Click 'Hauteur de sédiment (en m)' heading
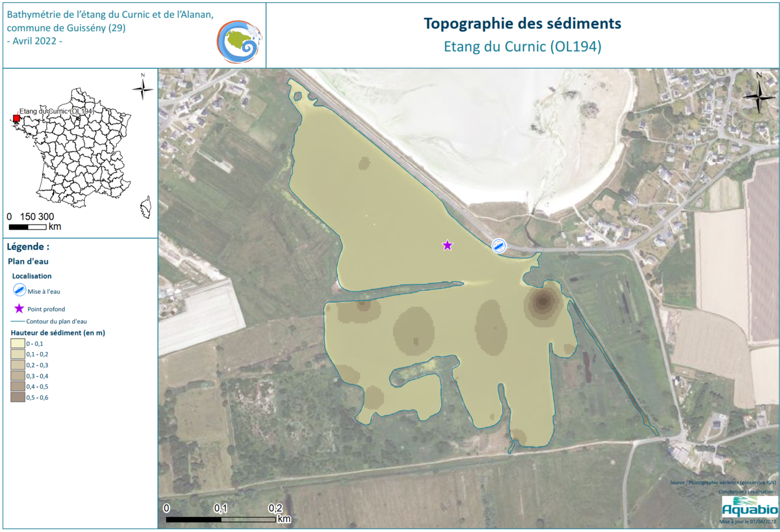The height and width of the screenshot is (532, 780). click(x=58, y=333)
